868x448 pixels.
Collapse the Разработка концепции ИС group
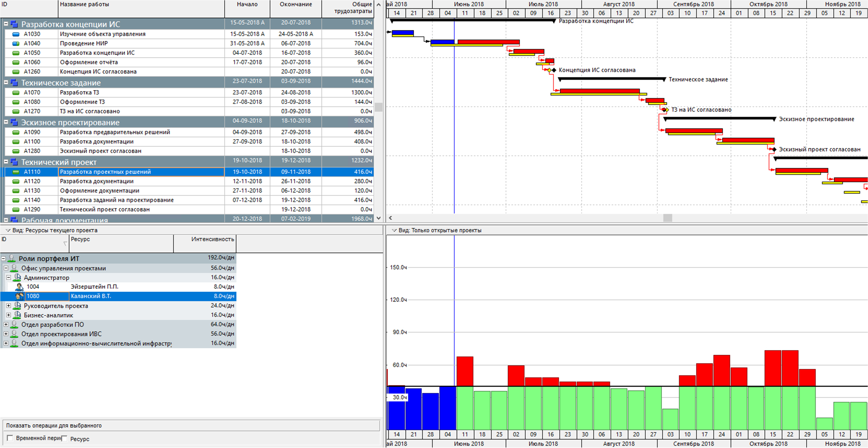coord(6,24)
